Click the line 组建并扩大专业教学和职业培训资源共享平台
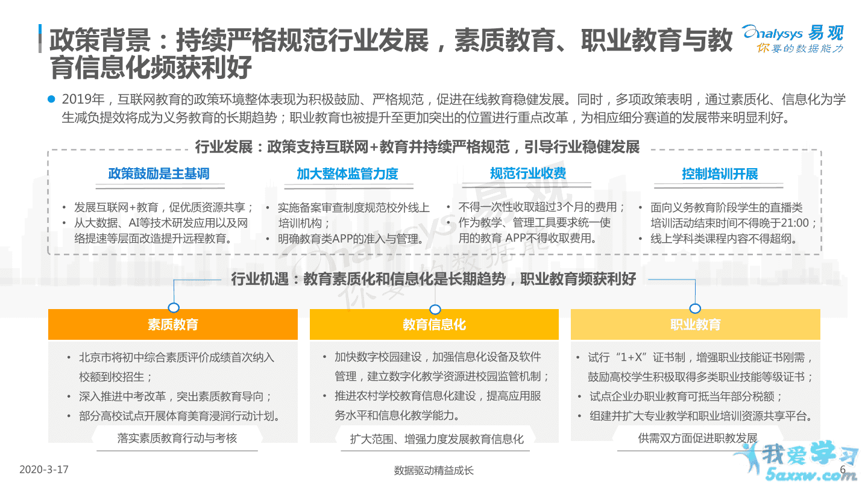 (703, 416)
